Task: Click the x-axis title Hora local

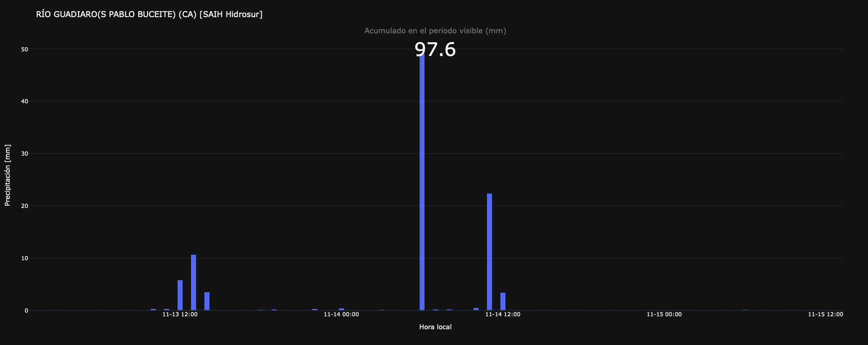Action: (x=435, y=327)
